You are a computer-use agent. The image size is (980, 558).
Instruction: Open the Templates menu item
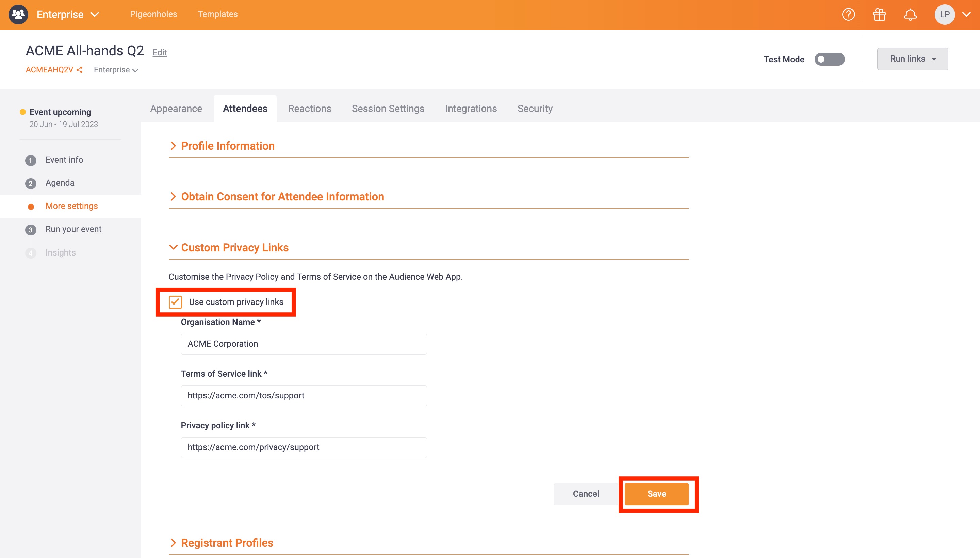[x=217, y=14]
